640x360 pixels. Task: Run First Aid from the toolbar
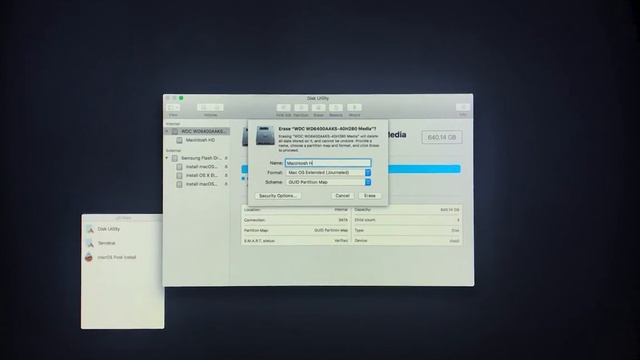click(x=283, y=107)
